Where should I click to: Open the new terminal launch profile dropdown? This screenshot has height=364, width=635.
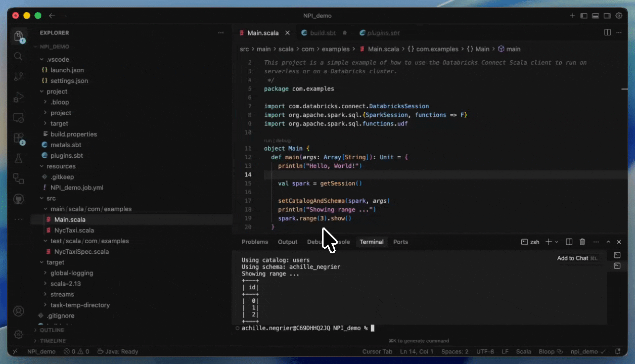pyautogui.click(x=557, y=242)
